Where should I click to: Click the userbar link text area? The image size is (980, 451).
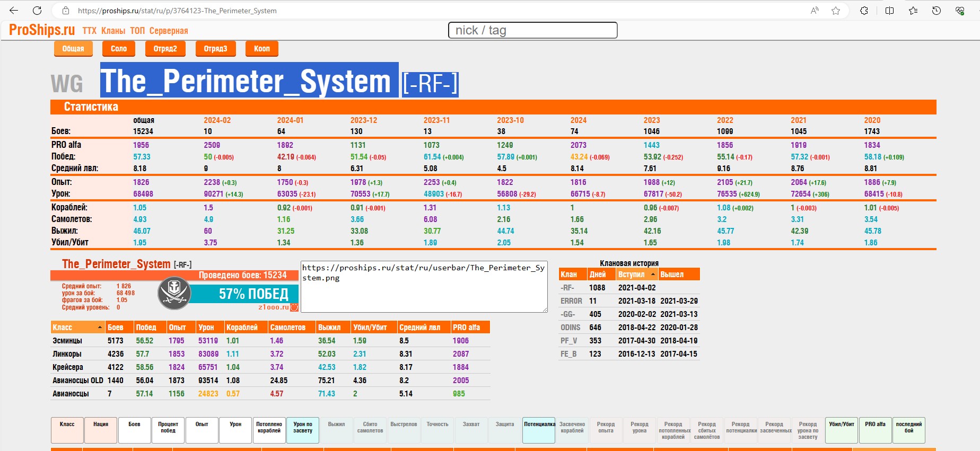tap(424, 287)
